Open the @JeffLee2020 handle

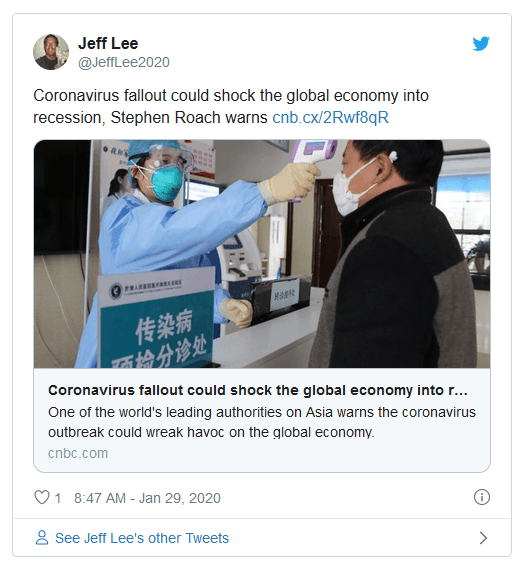pos(124,62)
